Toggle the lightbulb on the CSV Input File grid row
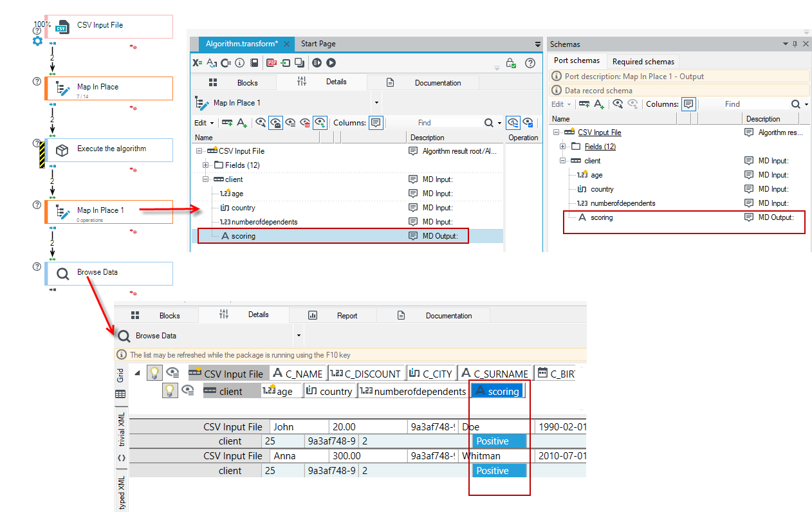 point(154,373)
